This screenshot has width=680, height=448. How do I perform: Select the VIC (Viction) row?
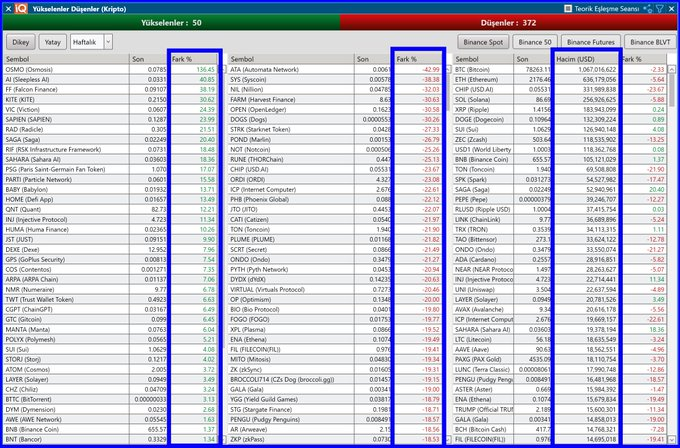tap(110, 109)
